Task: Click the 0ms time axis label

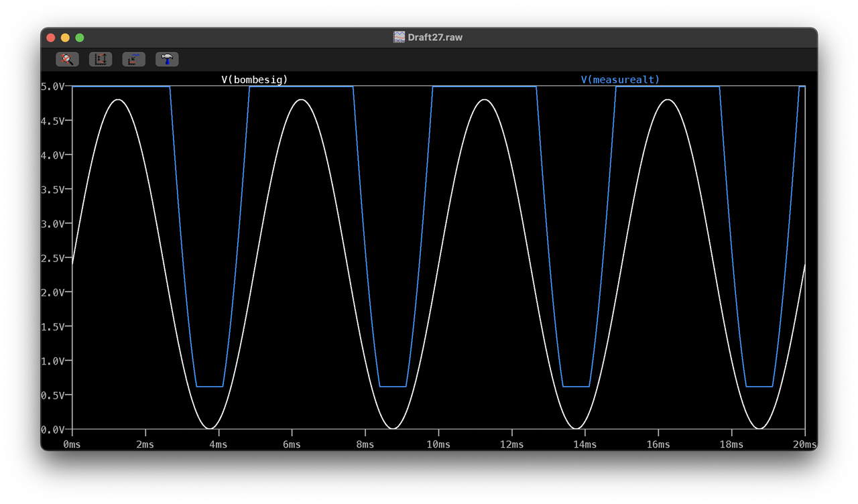Action: [72, 444]
